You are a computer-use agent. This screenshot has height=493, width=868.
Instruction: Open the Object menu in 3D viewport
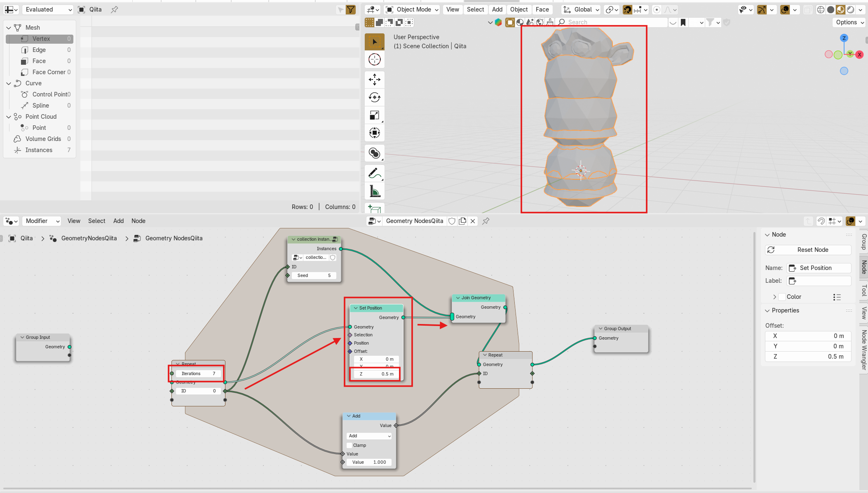click(x=518, y=9)
